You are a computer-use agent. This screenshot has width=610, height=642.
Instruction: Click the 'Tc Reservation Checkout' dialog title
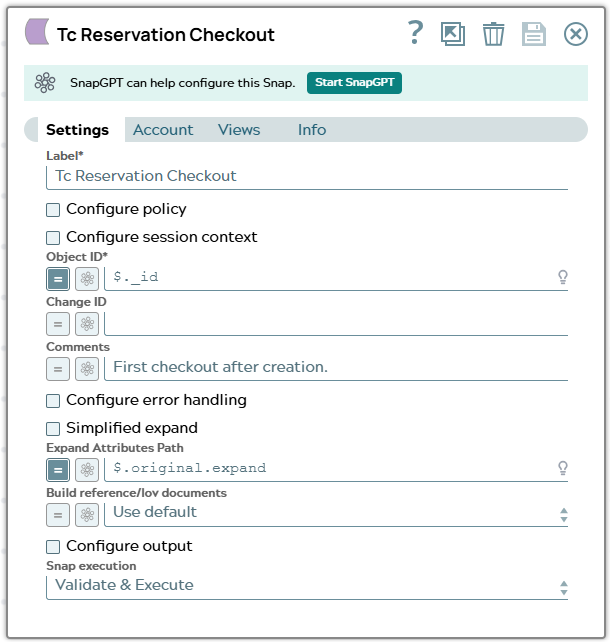point(165,35)
